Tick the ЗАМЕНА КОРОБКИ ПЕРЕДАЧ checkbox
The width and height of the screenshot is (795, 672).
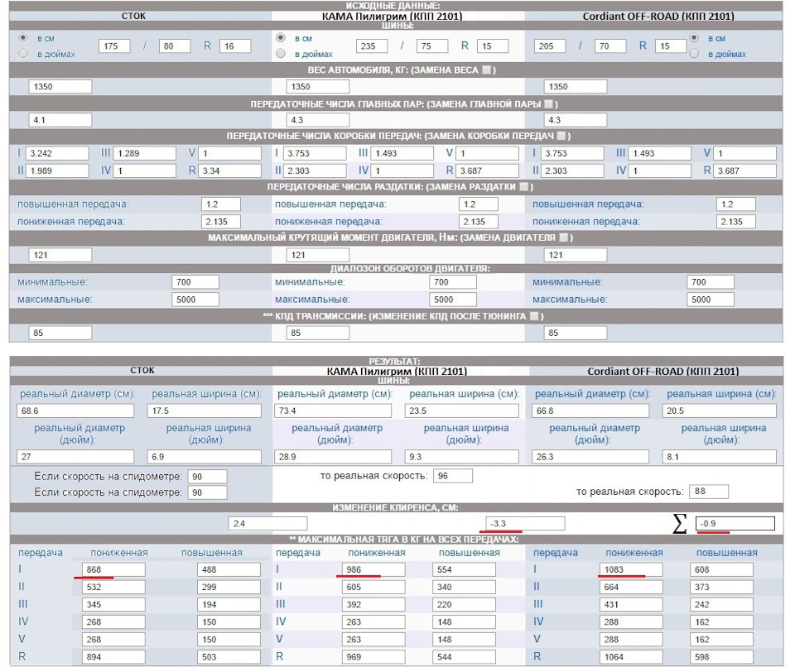[x=561, y=136]
